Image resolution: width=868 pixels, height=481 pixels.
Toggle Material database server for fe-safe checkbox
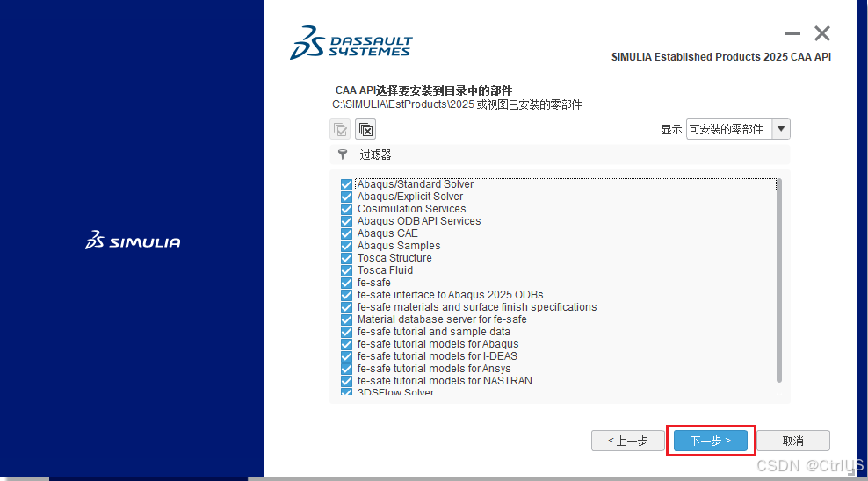coord(346,319)
